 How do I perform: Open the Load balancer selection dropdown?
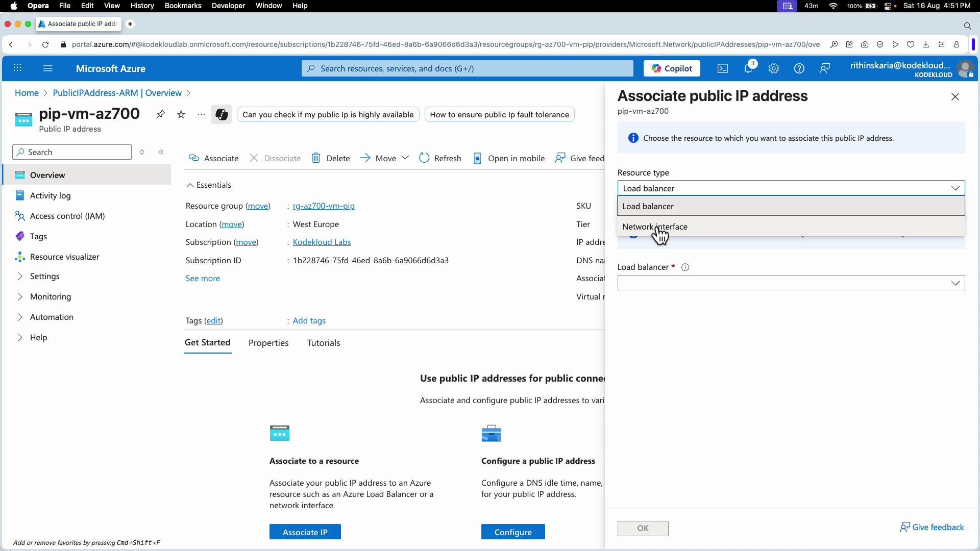[x=791, y=283]
